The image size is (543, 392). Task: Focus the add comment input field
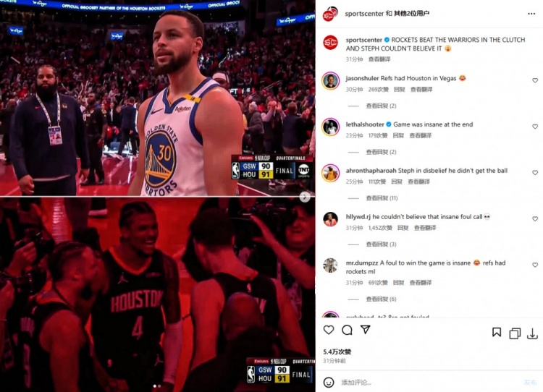coord(429,383)
